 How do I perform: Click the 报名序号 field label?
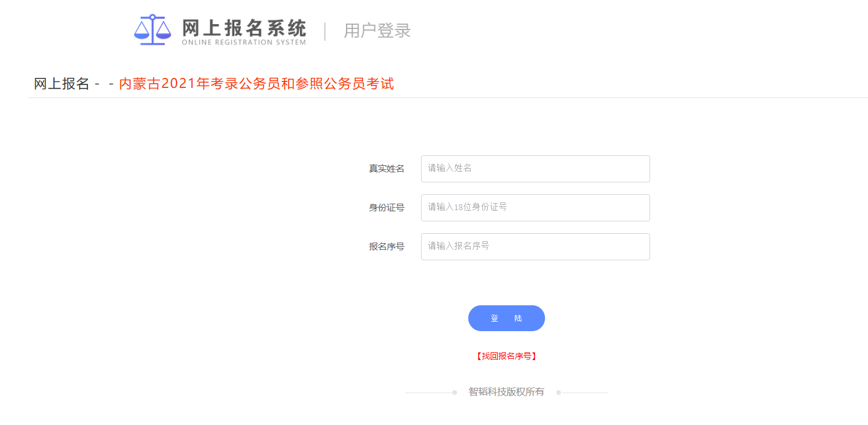(x=387, y=247)
